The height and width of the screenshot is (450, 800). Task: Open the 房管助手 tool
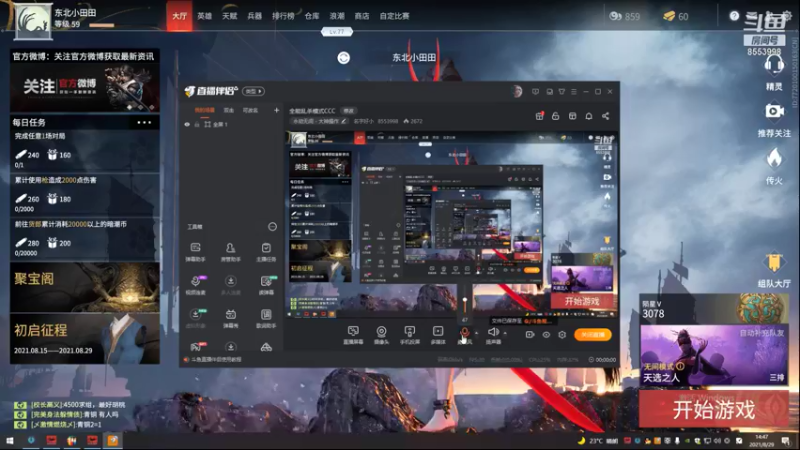[x=231, y=252]
